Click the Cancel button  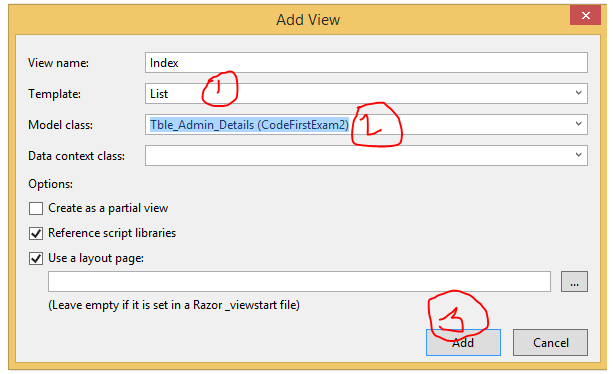[550, 342]
